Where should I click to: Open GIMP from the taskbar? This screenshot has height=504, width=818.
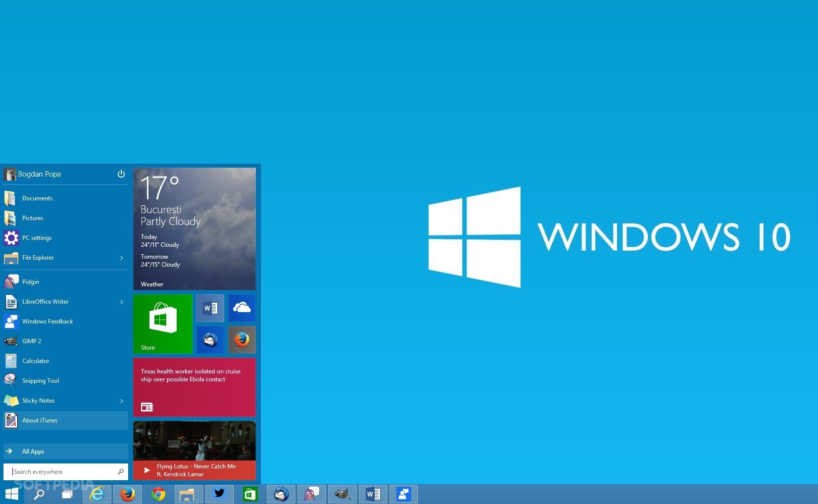(342, 494)
